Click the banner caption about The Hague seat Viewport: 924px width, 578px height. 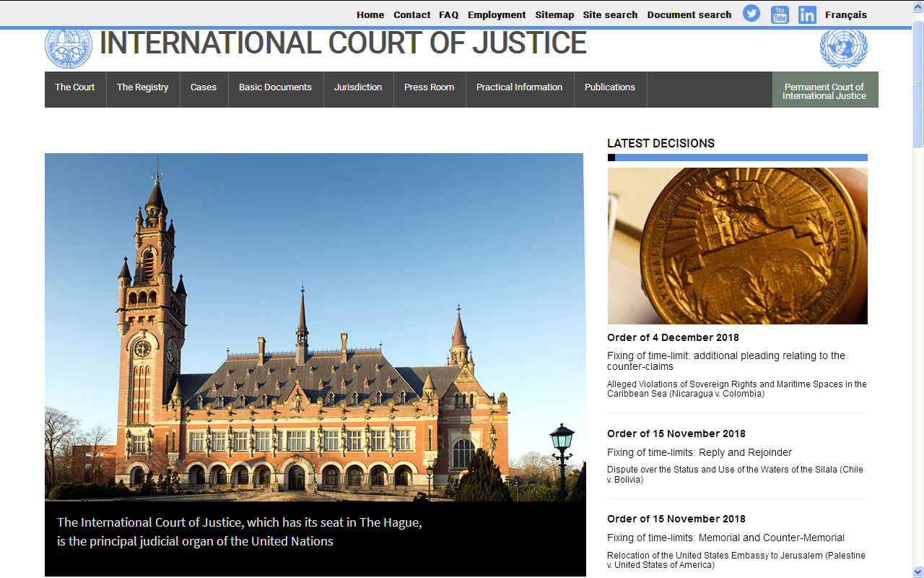(x=239, y=531)
